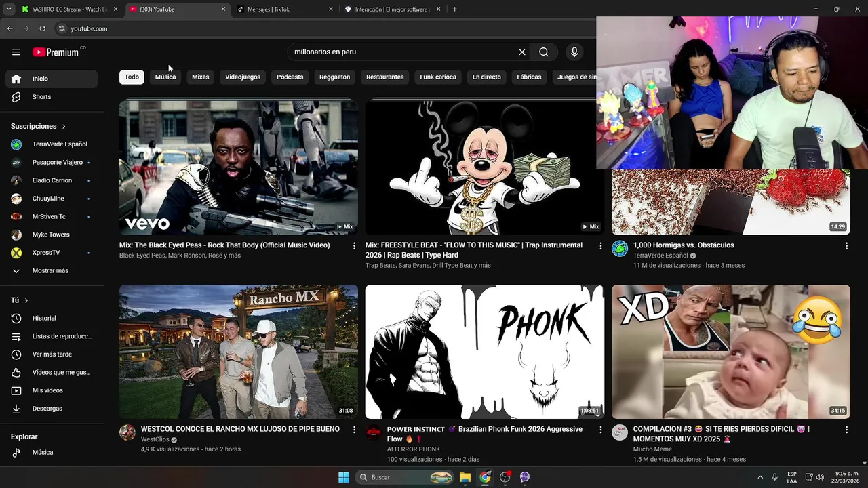Click the Windows taskbar Buscar search box
Screen dimensions: 868x488
tap(405, 477)
